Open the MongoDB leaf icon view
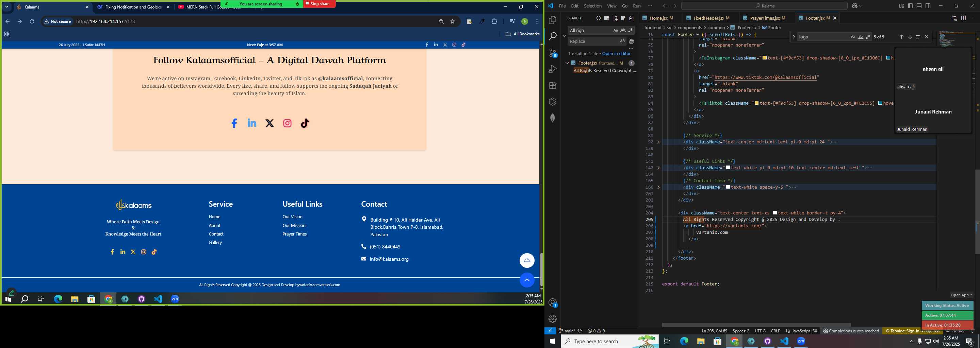This screenshot has width=980, height=348. [553, 118]
